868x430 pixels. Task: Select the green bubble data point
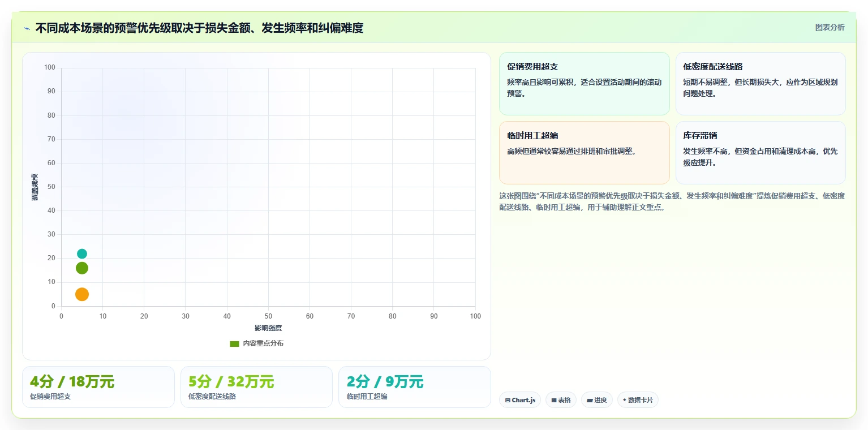(82, 268)
